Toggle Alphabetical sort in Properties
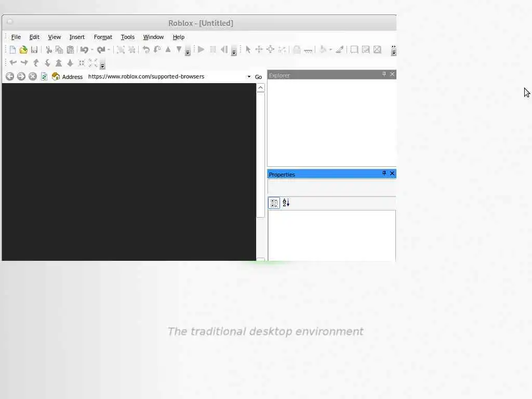The image size is (532, 399). point(286,203)
